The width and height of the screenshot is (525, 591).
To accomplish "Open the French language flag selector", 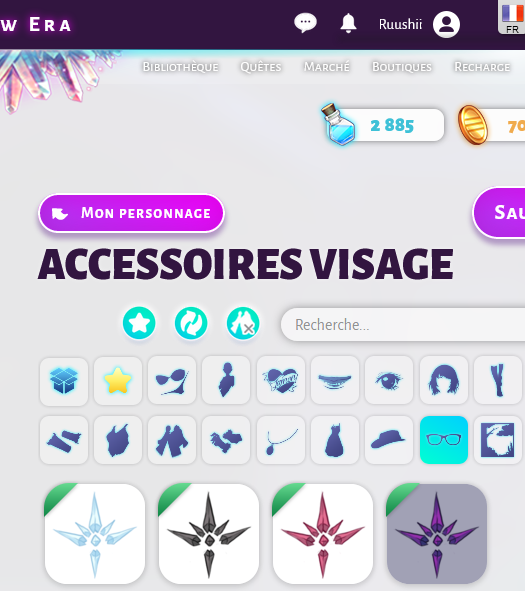I will (x=512, y=17).
